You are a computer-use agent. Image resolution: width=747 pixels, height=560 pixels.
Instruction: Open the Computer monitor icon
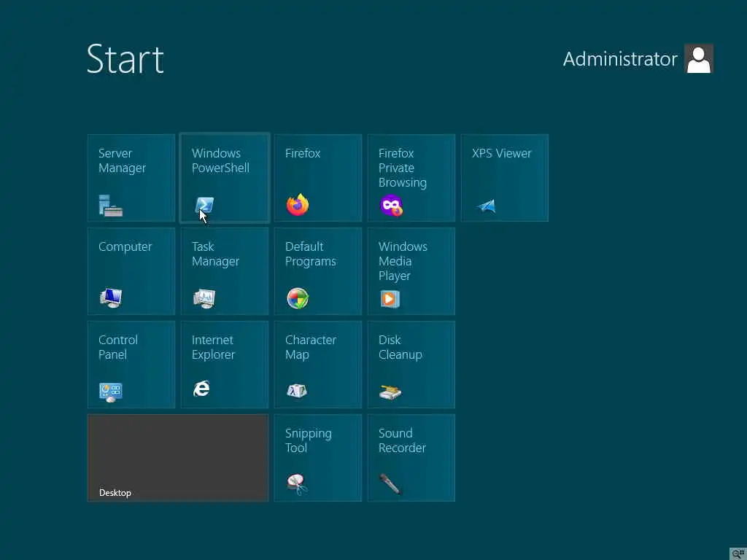[111, 298]
